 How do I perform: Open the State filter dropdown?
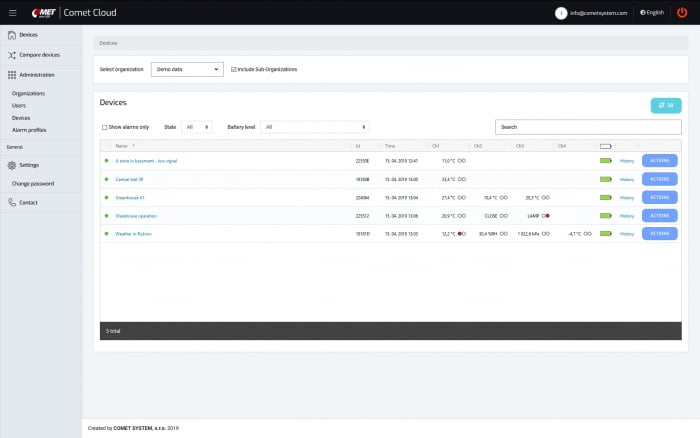197,127
